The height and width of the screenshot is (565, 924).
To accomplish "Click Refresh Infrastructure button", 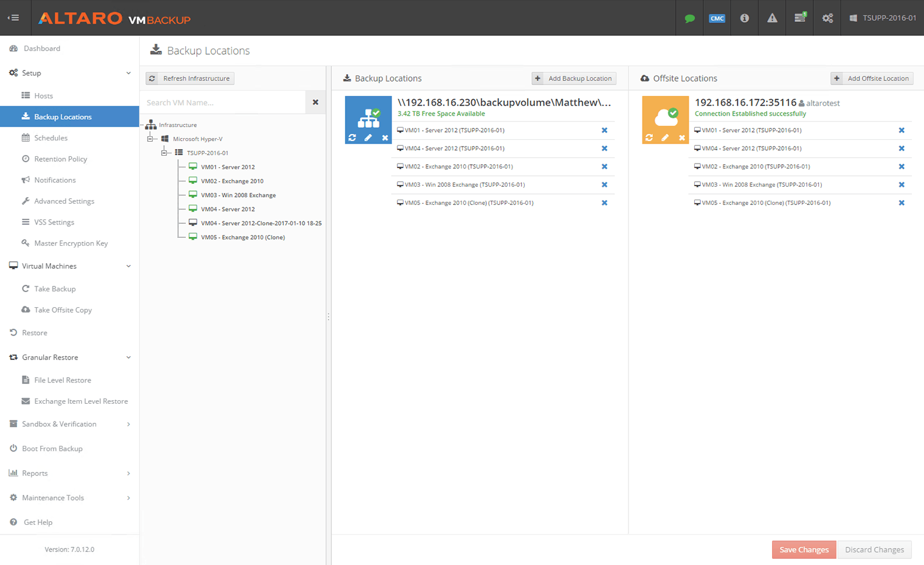I will (190, 78).
